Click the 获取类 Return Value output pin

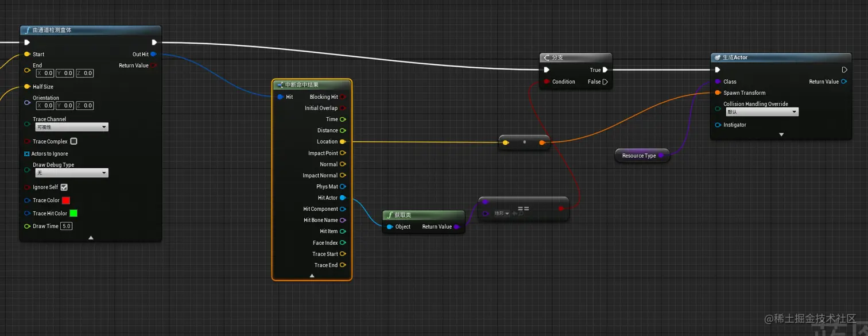[457, 227]
